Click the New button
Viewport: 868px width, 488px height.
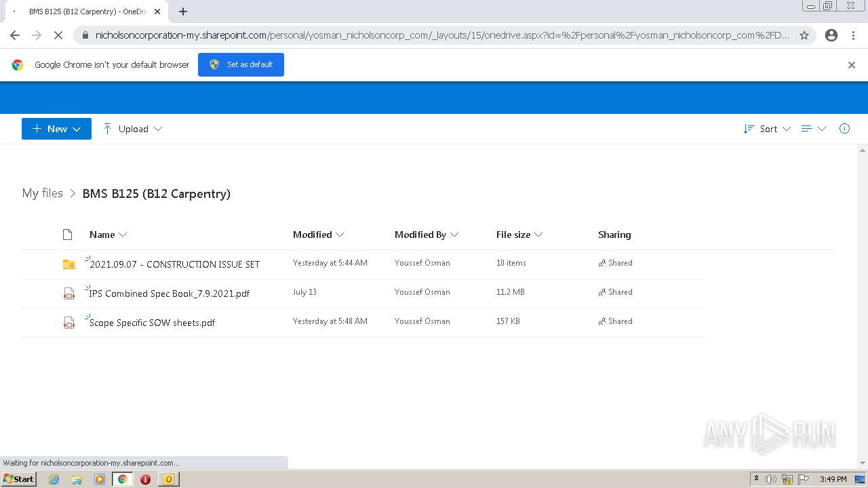(56, 129)
